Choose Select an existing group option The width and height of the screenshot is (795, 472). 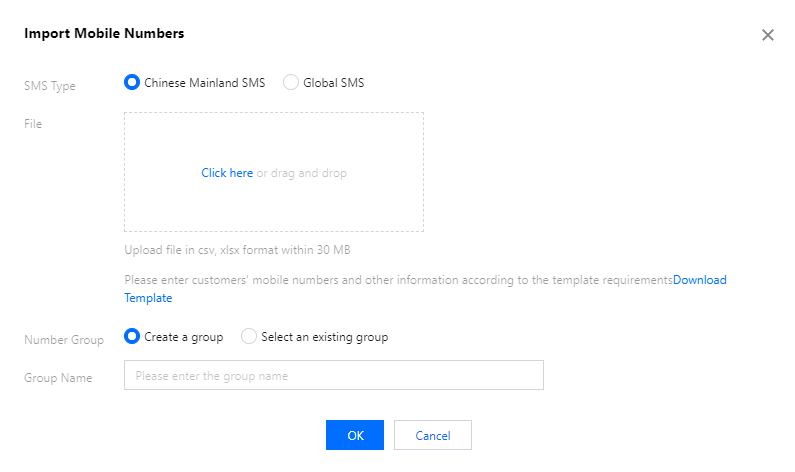[x=249, y=337]
